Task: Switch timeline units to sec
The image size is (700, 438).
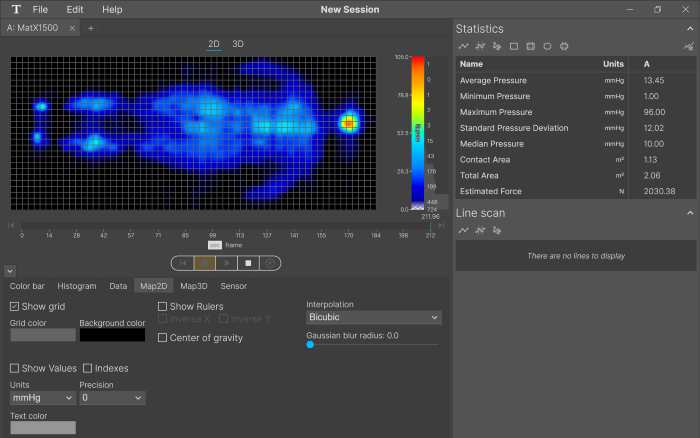Action: pos(215,245)
